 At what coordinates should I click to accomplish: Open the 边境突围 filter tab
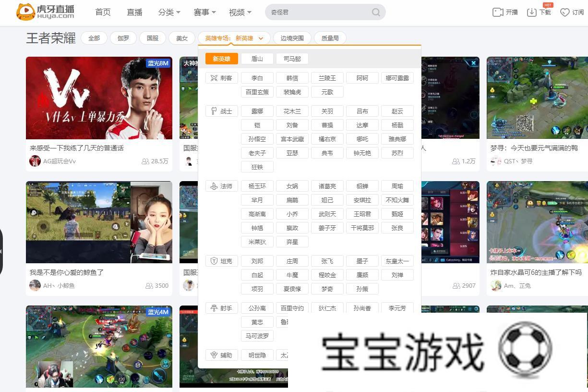[x=292, y=38]
